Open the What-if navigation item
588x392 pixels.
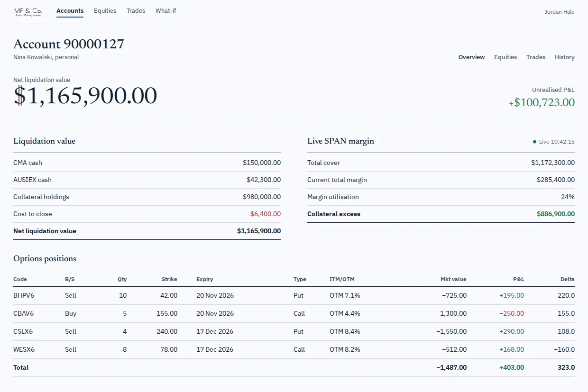(x=165, y=11)
